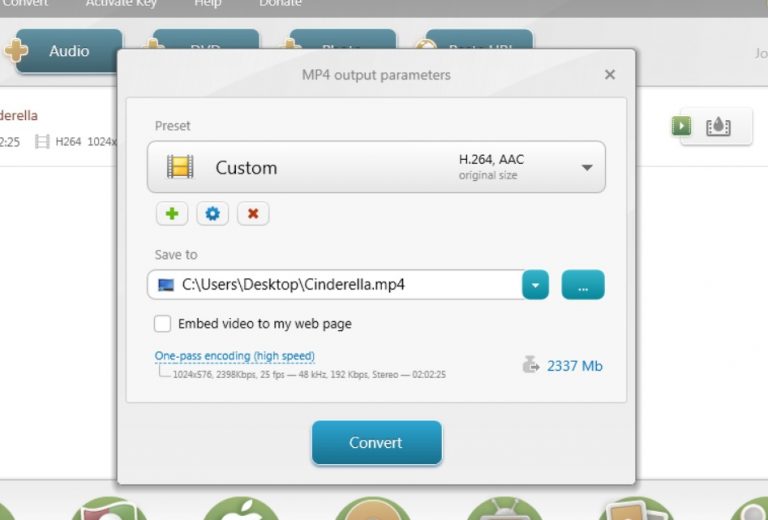The width and height of the screenshot is (768, 520).
Task: Click the film strip icon in Custom preset
Action: click(x=180, y=167)
